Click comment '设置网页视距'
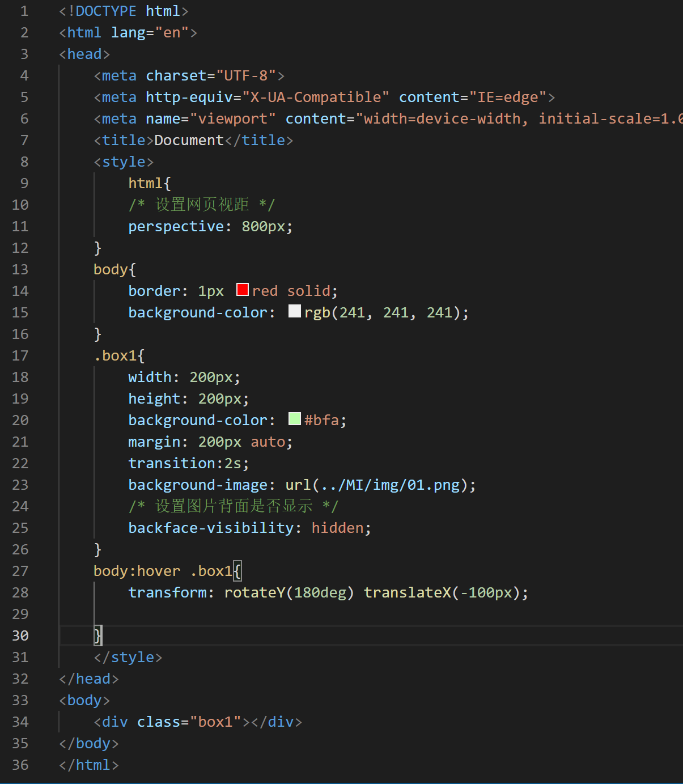The height and width of the screenshot is (784, 683). click(x=202, y=205)
